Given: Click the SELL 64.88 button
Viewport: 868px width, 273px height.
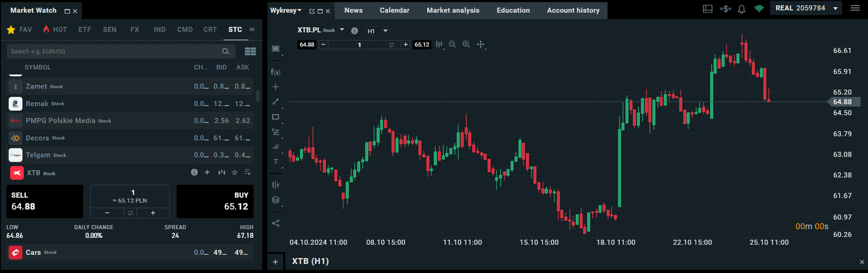Looking at the screenshot, I should click(x=45, y=201).
